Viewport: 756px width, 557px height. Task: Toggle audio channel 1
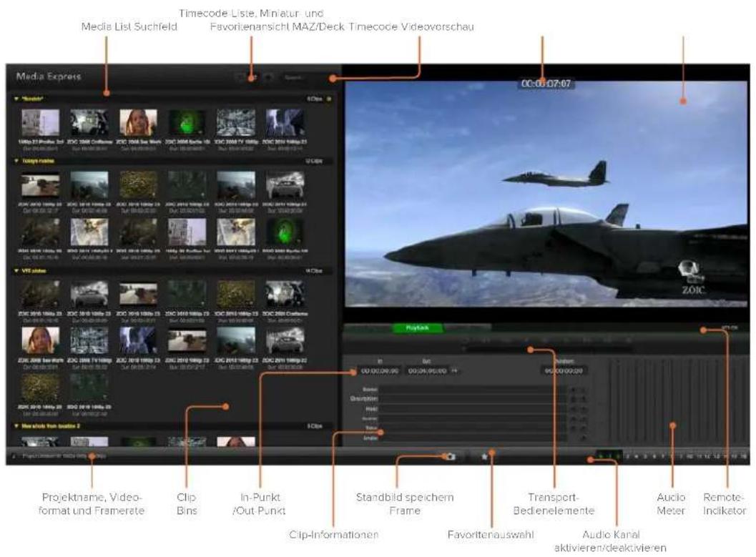coord(609,455)
